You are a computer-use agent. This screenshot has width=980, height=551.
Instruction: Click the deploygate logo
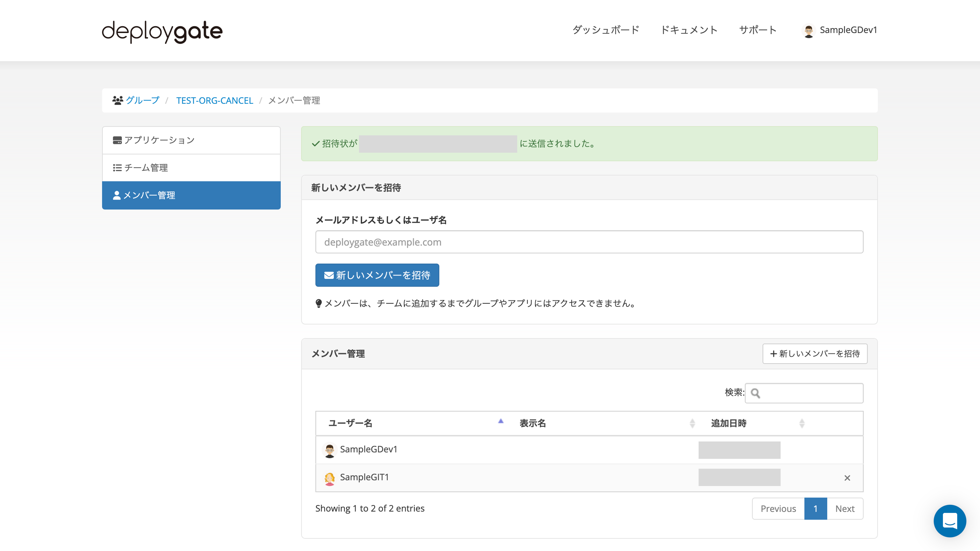click(x=162, y=31)
